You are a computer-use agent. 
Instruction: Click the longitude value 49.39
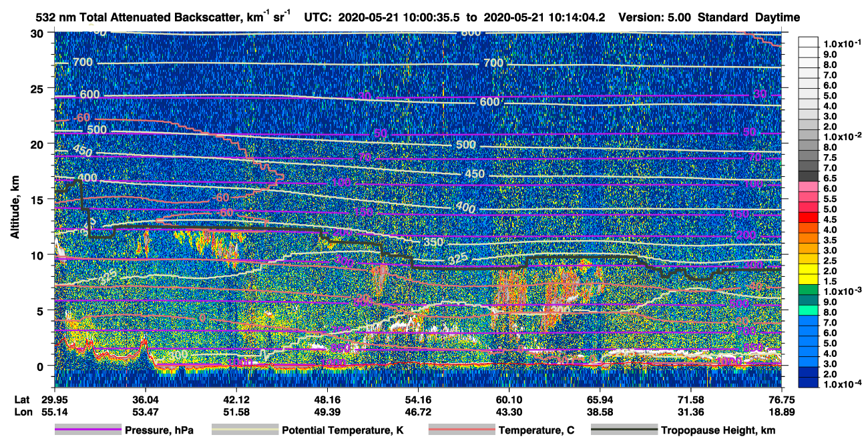(327, 412)
